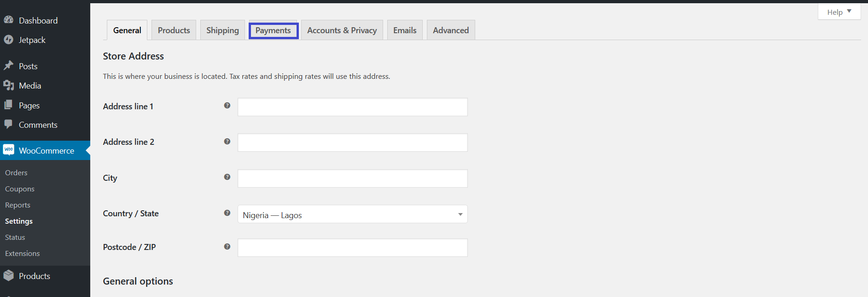Click help tooltip icon for Address line 1
This screenshot has width=868, height=297.
click(x=227, y=106)
